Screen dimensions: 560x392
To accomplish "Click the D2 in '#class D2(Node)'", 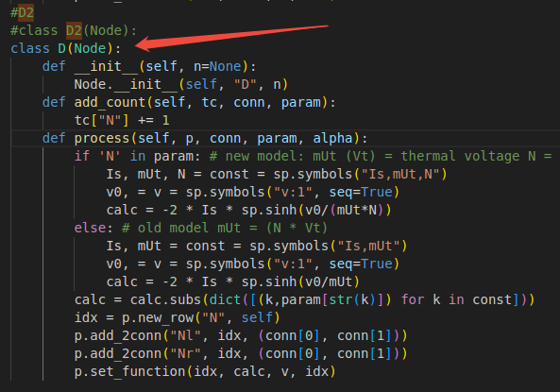I will coord(75,31).
